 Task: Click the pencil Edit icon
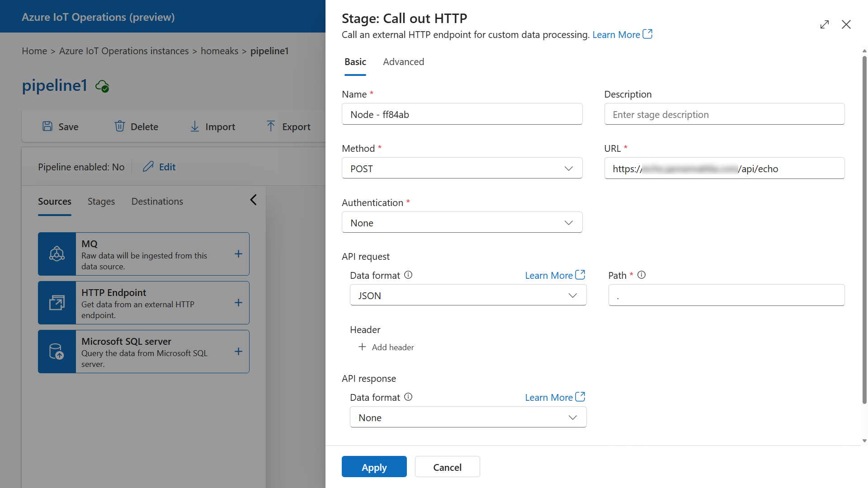148,167
